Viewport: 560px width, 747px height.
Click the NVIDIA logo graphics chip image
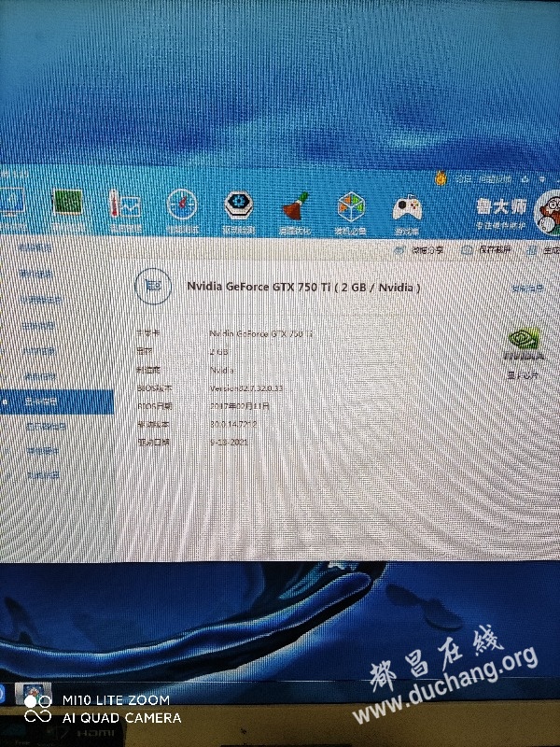[524, 343]
